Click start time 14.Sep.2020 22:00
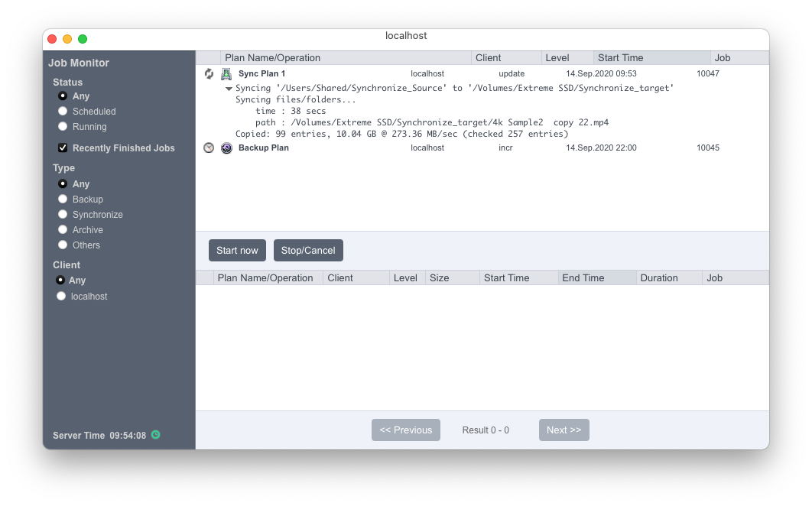812x506 pixels. tap(601, 148)
